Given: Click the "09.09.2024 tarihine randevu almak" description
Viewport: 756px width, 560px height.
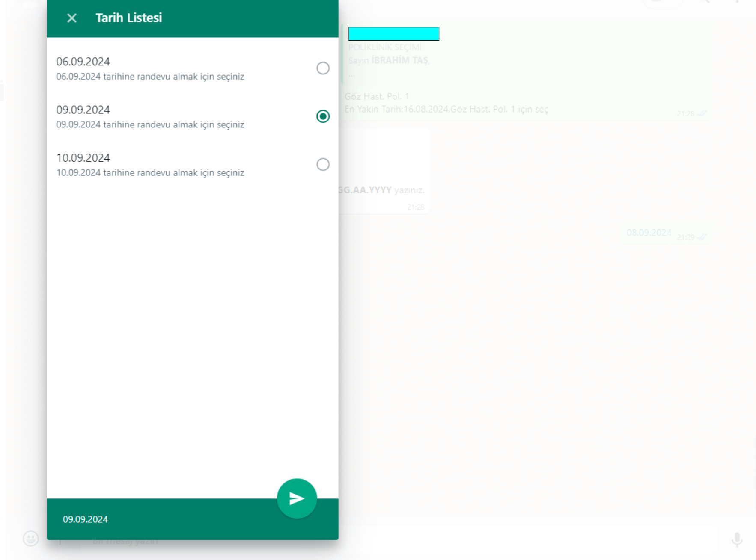Looking at the screenshot, I should [x=150, y=124].
